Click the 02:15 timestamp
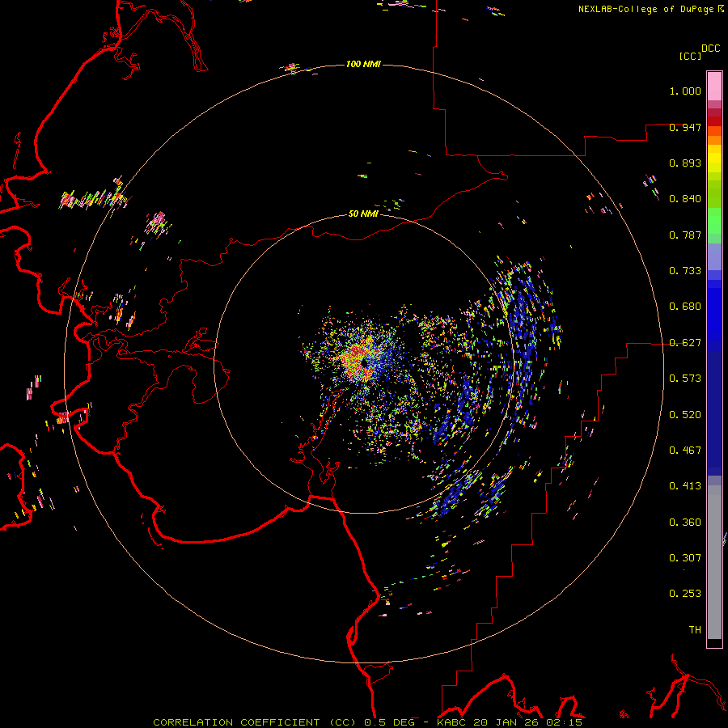This screenshot has height=728, width=728. click(563, 722)
